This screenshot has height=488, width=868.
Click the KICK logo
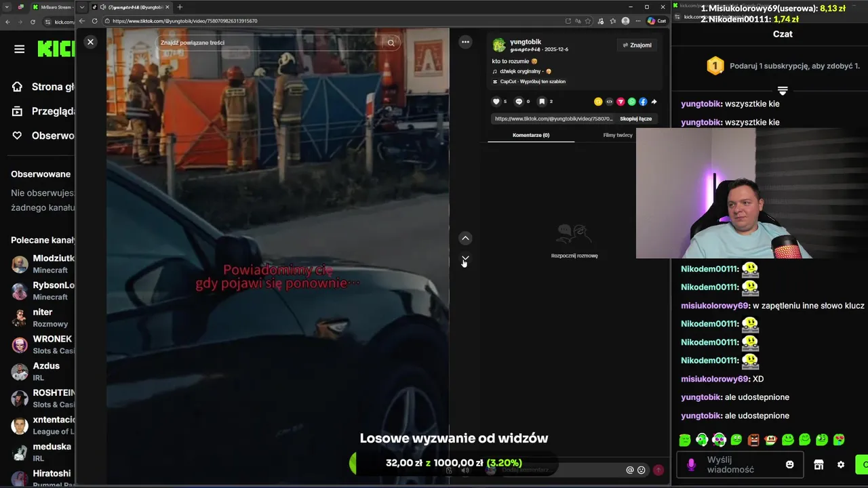pyautogui.click(x=56, y=49)
